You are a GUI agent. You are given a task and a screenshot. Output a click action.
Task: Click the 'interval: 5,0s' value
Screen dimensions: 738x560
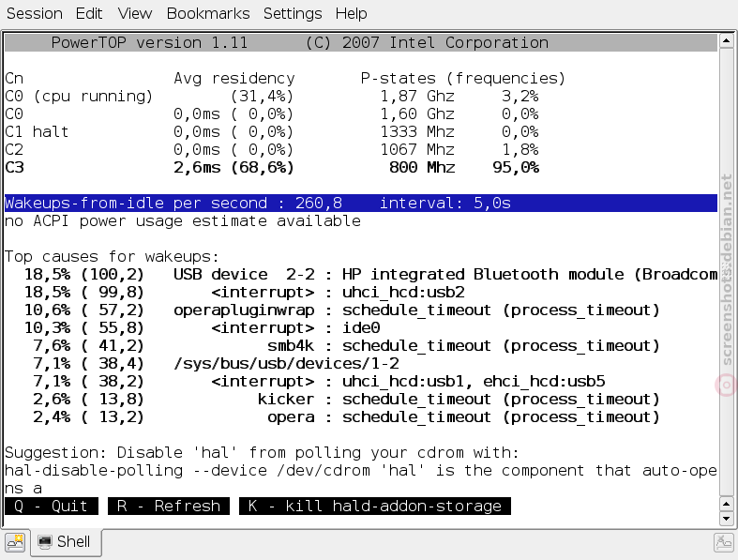coord(445,203)
